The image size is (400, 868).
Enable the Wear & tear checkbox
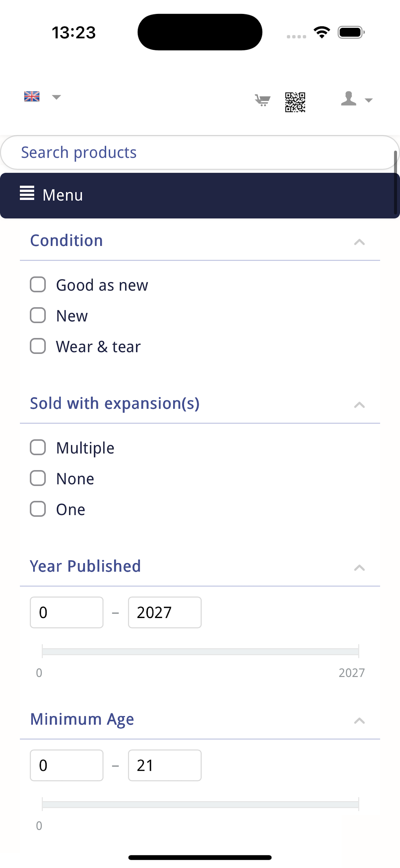38,346
